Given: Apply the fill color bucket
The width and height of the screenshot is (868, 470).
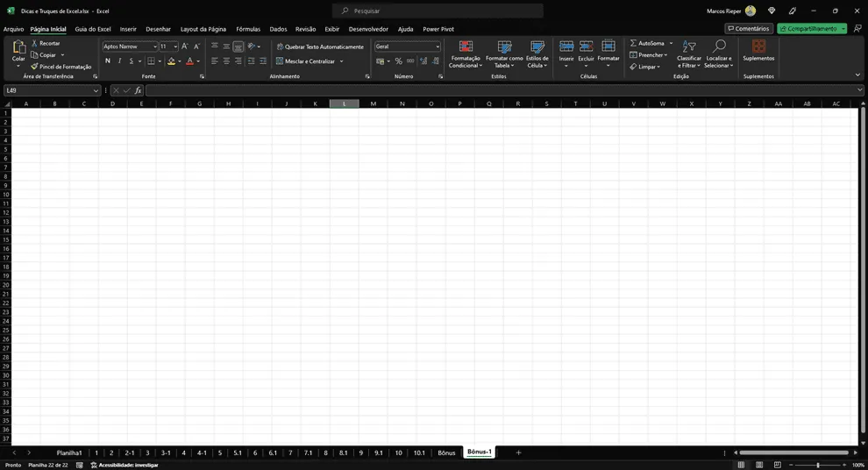Looking at the screenshot, I should pyautogui.click(x=172, y=61).
